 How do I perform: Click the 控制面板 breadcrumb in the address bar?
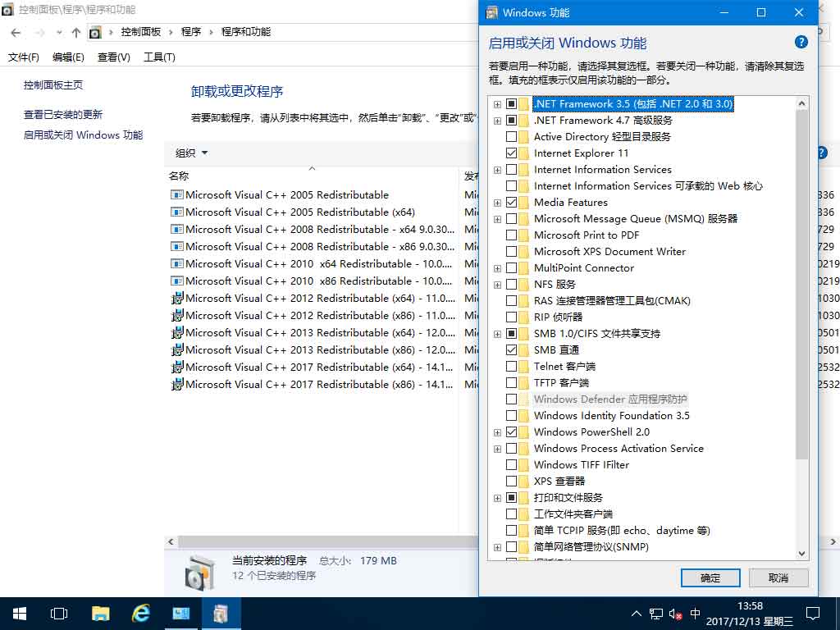(141, 32)
